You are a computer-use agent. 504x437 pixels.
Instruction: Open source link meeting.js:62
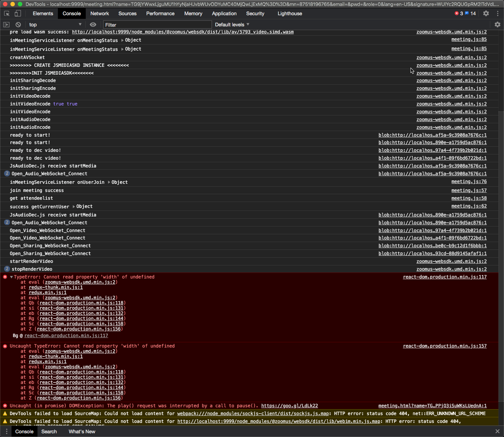tap(469, 206)
